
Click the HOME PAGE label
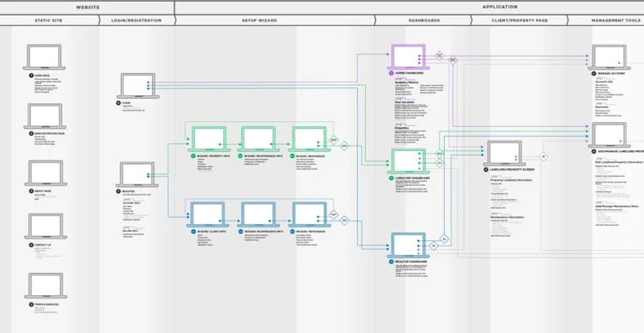[42, 76]
